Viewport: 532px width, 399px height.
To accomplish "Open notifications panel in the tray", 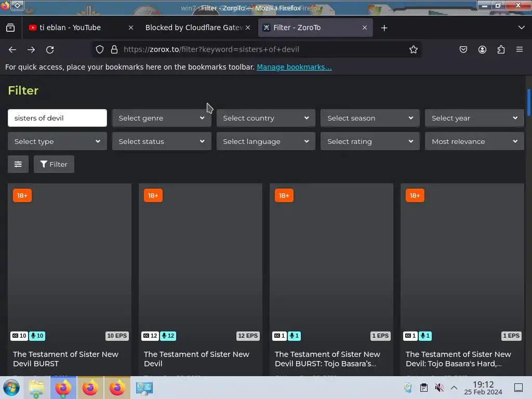I will pyautogui.click(x=518, y=388).
